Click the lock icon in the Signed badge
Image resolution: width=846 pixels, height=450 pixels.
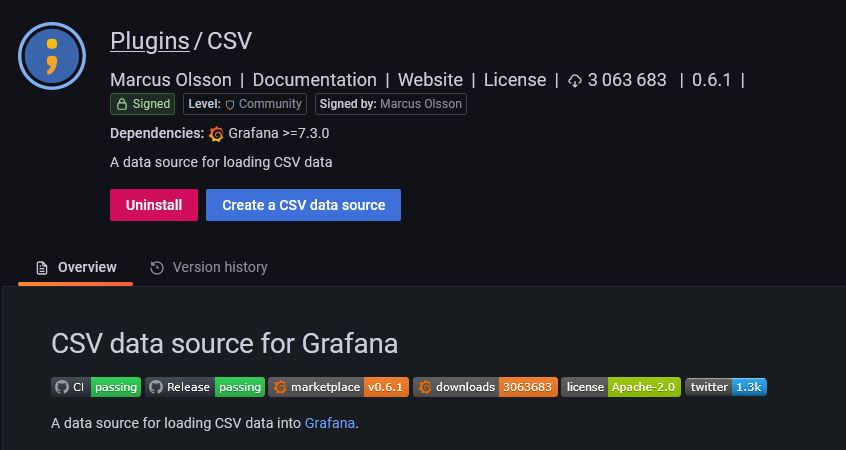pos(122,104)
